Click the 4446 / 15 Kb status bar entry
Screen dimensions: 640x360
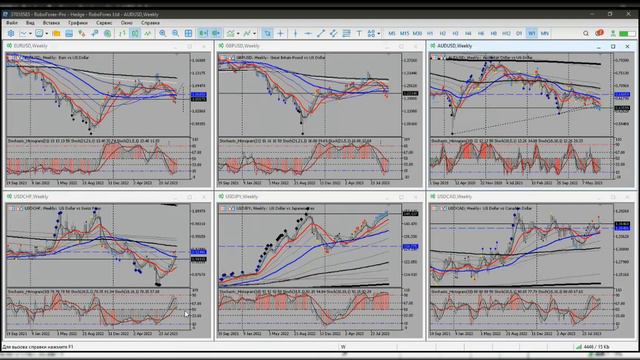point(596,347)
